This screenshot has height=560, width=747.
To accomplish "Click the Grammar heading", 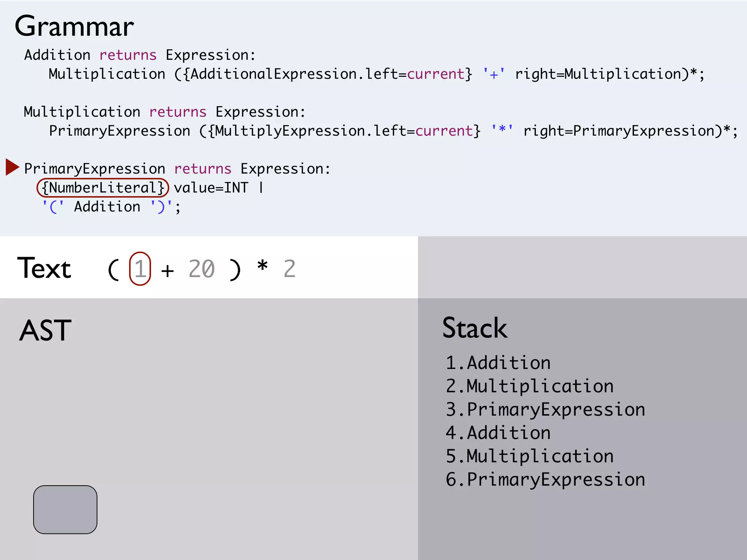I will pos(74,27).
